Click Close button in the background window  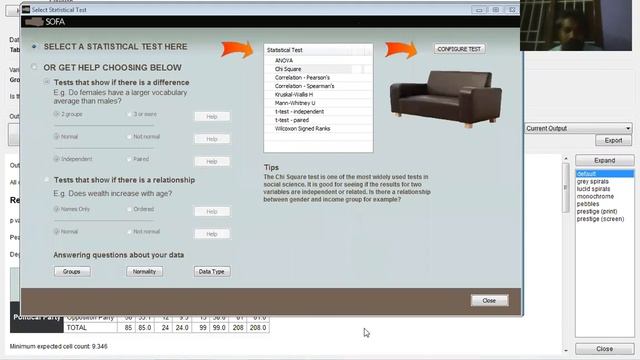pyautogui.click(x=604, y=349)
